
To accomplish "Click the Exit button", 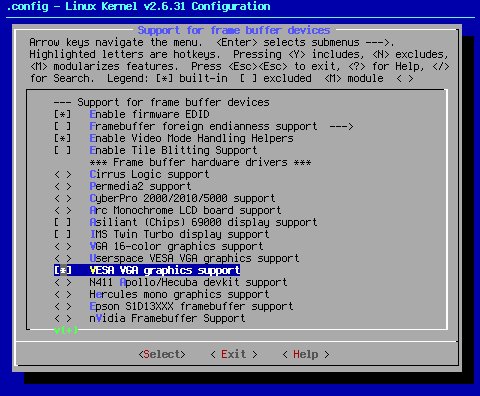I will pos(234,354).
